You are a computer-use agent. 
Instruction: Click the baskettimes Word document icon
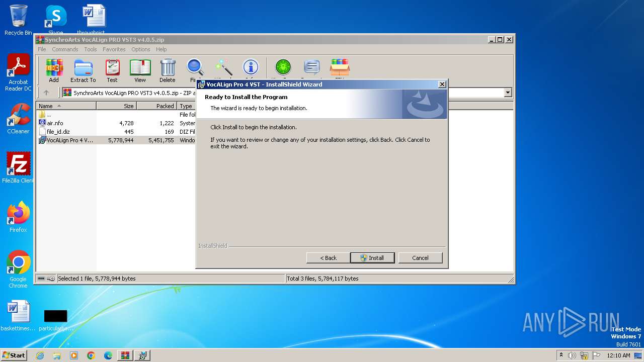pos(18,316)
